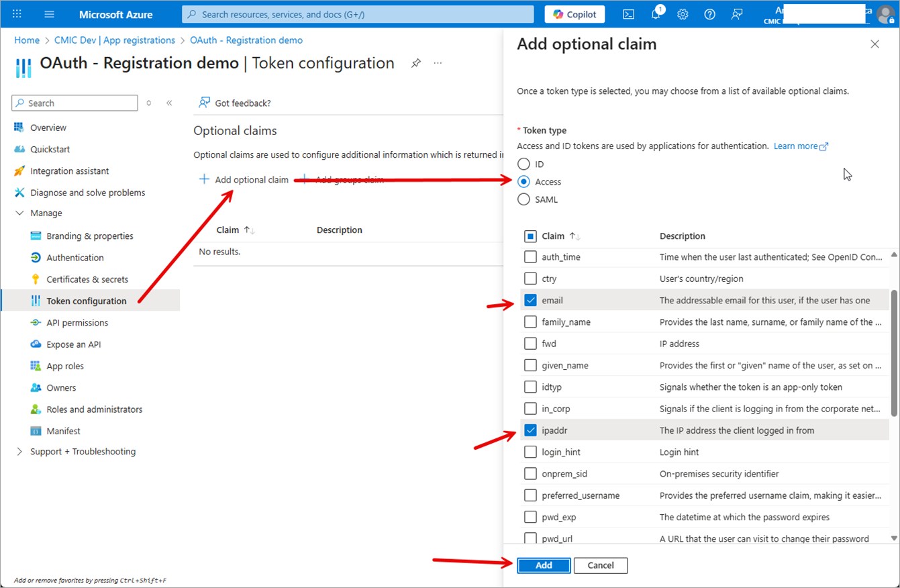Screen dimensions: 900x588
Task: Click the Add button to save claims
Action: (544, 565)
